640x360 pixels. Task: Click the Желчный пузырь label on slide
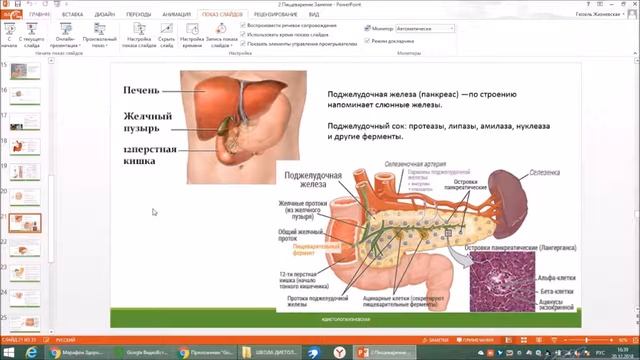coord(147,122)
